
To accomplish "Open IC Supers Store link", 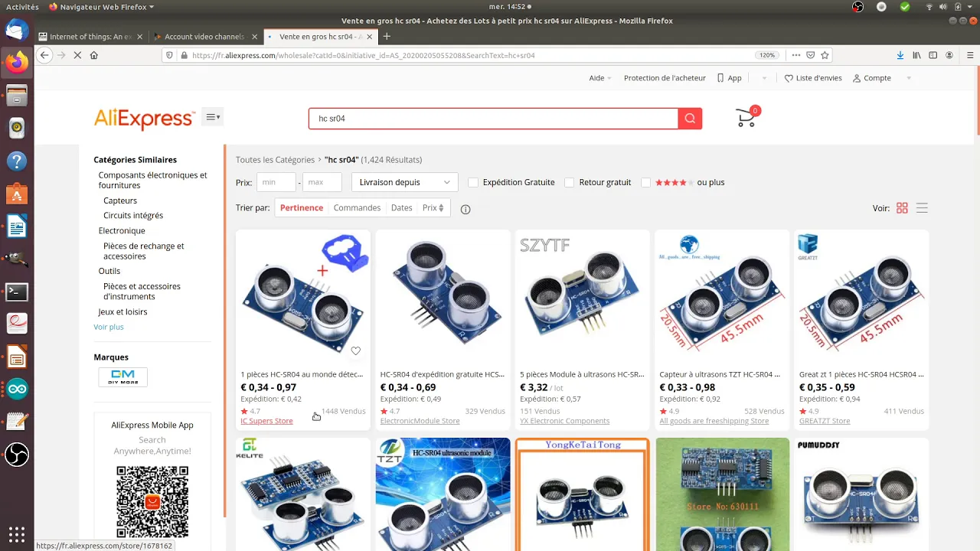I will [x=266, y=421].
